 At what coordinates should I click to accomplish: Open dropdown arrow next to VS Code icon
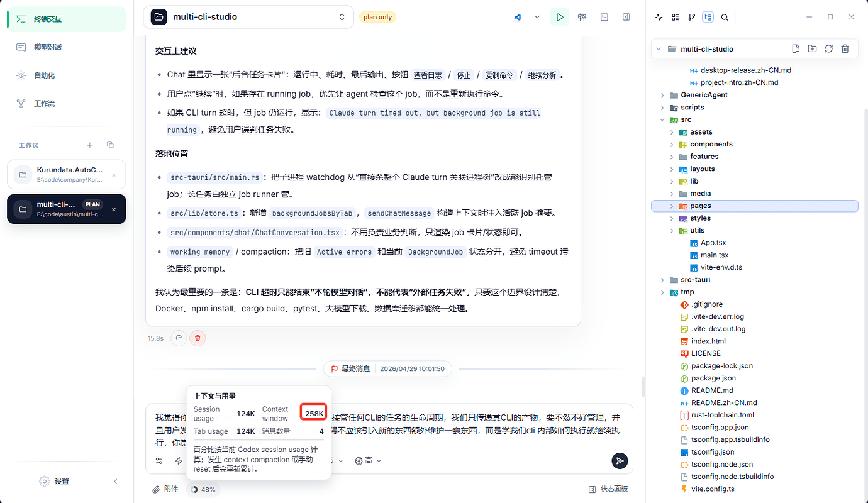pos(537,17)
